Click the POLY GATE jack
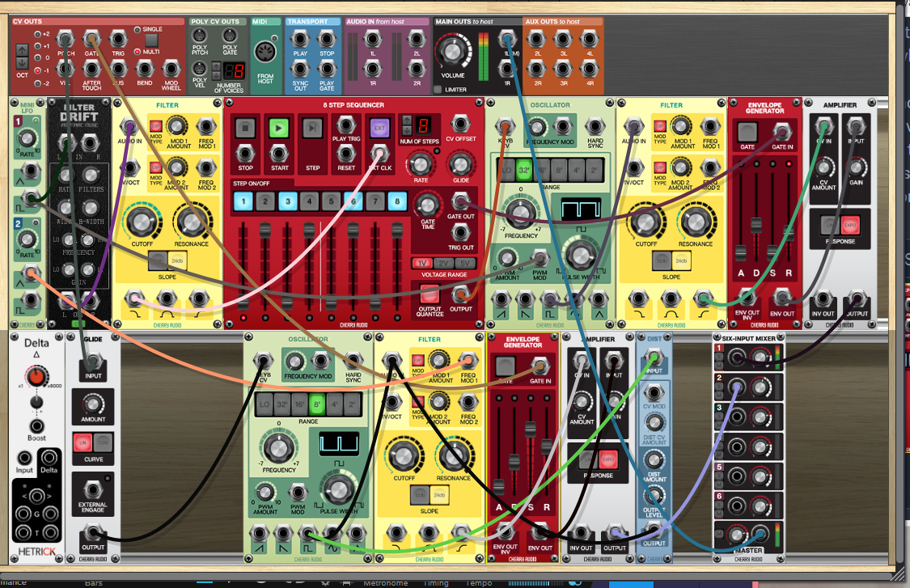The image size is (910, 588). point(230,36)
